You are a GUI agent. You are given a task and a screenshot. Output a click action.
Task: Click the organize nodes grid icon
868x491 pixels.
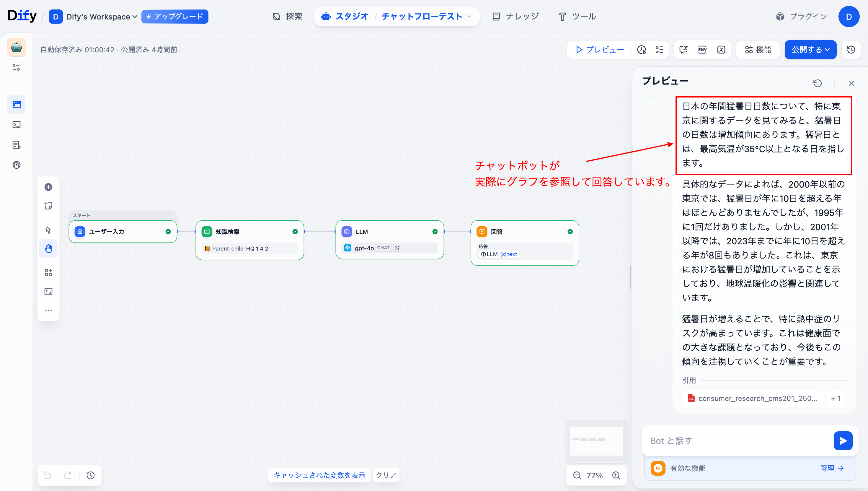pos(48,272)
